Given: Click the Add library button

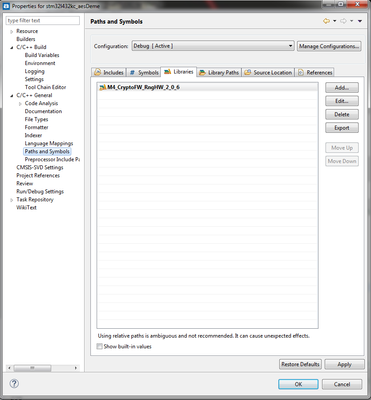Looking at the screenshot, I should 342,88.
